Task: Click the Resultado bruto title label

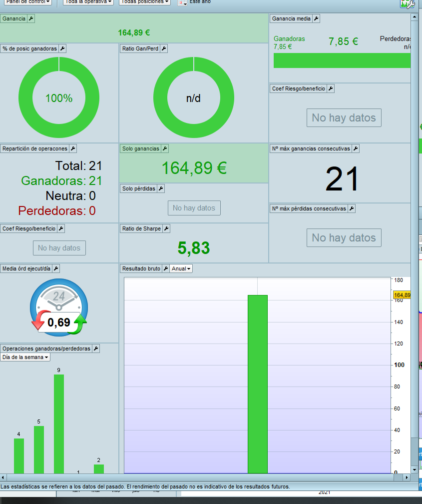Action: tap(141, 268)
